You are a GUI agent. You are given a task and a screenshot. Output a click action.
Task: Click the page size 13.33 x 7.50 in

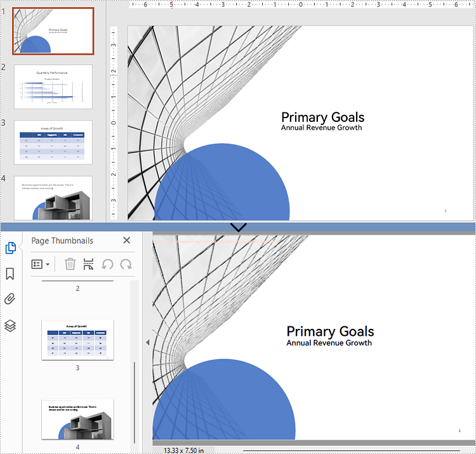pos(183,450)
